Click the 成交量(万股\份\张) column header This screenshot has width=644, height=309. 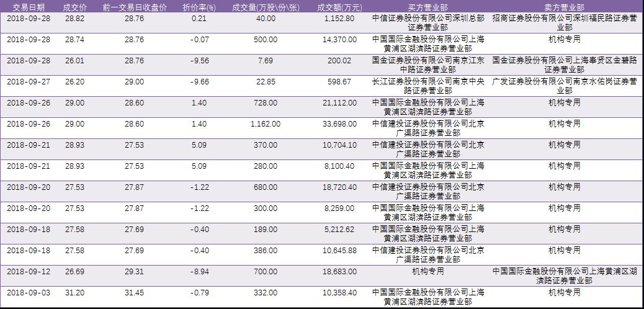(266, 7)
